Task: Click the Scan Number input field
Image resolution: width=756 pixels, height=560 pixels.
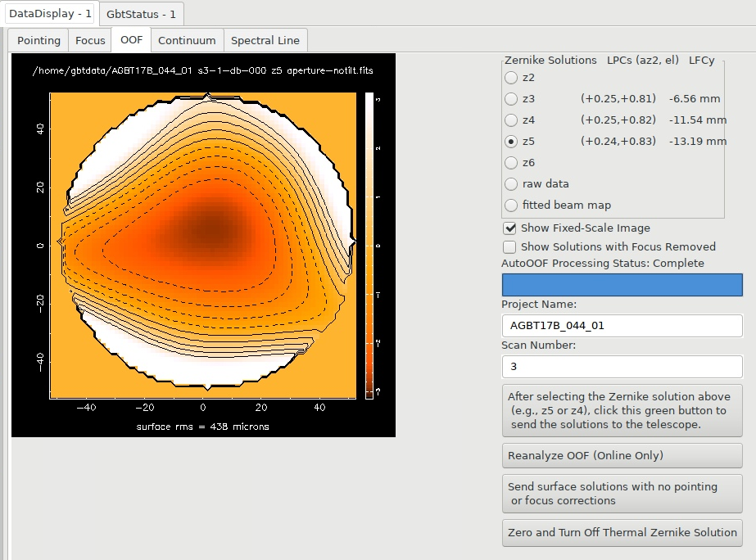Action: tap(622, 367)
